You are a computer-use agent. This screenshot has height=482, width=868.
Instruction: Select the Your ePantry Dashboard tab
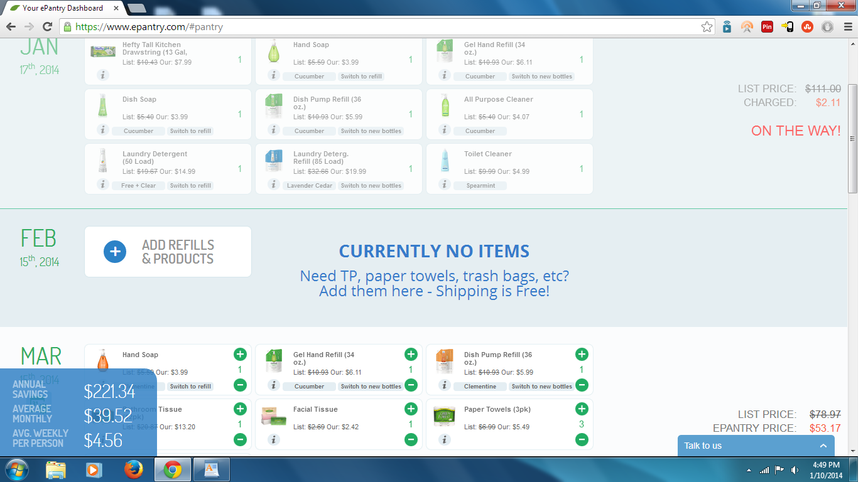pyautogui.click(x=62, y=8)
